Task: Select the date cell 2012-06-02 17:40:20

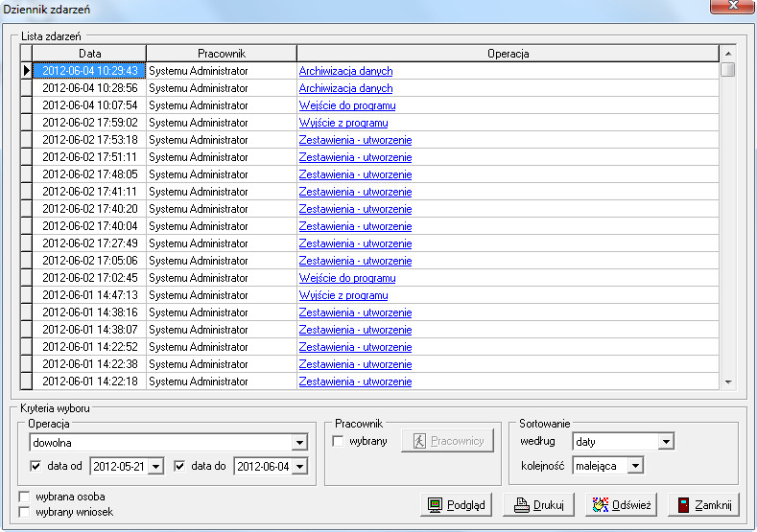Action: click(x=89, y=209)
